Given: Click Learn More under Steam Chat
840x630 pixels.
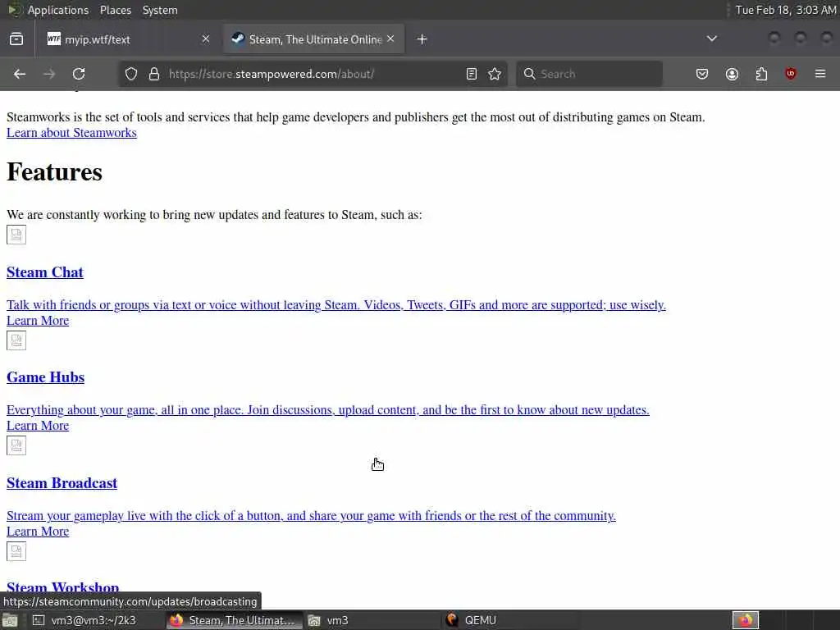Looking at the screenshot, I should pyautogui.click(x=38, y=321).
